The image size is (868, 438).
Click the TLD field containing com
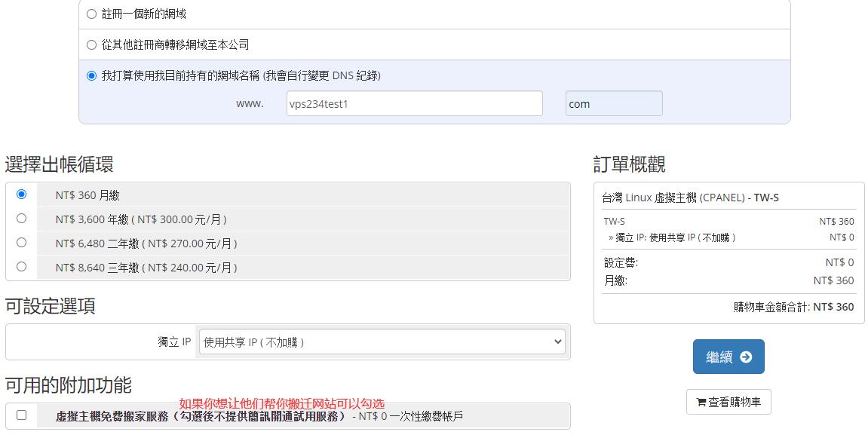[x=614, y=103]
